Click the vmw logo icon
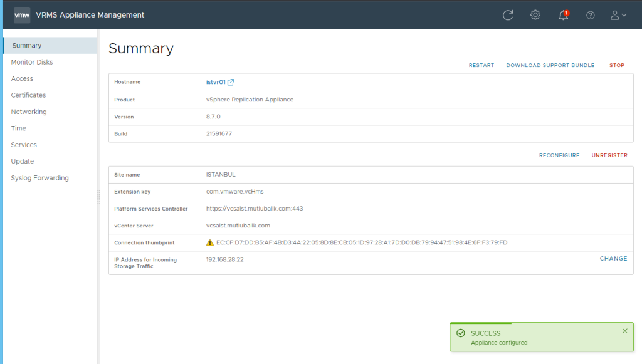Viewport: 642px width, 364px height. (x=22, y=15)
